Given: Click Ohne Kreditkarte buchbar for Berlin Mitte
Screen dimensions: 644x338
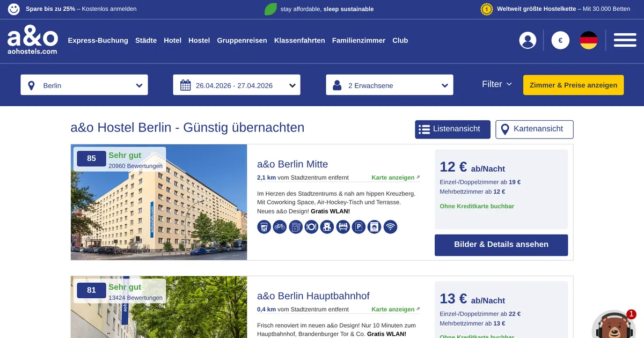Looking at the screenshot, I should click(x=477, y=207).
